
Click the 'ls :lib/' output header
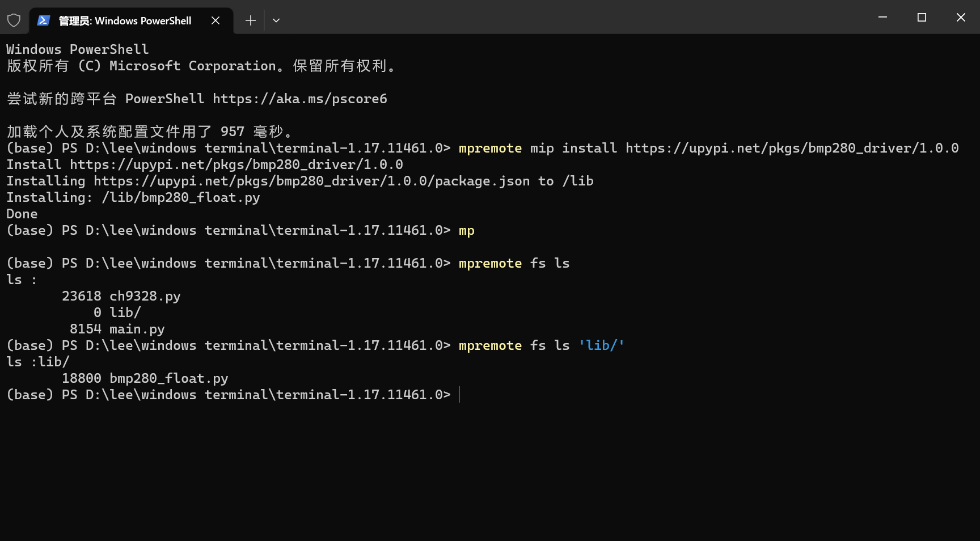(38, 362)
